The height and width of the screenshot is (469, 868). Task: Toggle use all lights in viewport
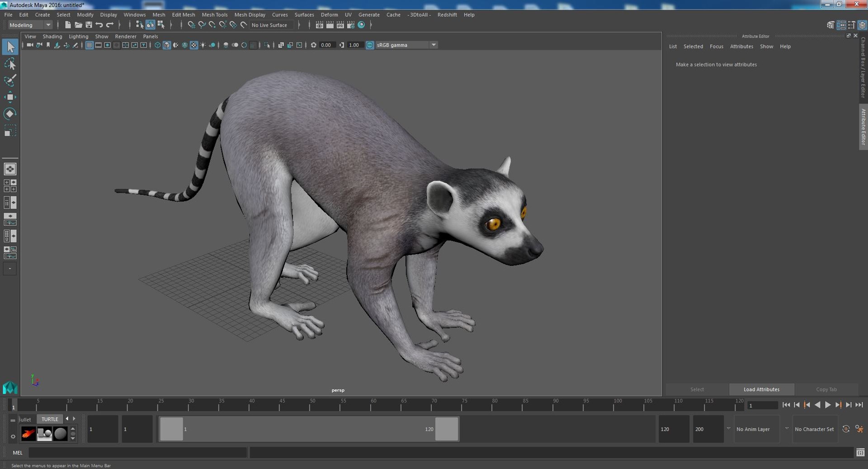pyautogui.click(x=203, y=45)
